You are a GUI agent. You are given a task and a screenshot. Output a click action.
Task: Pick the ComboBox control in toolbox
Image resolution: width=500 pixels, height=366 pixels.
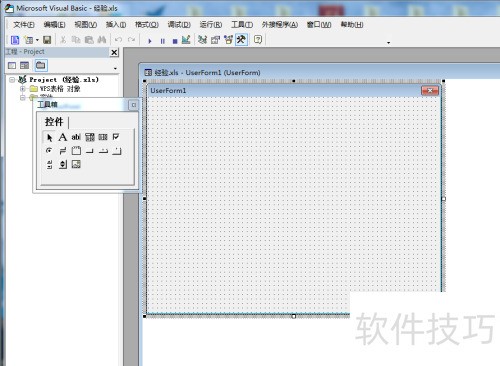[90, 137]
